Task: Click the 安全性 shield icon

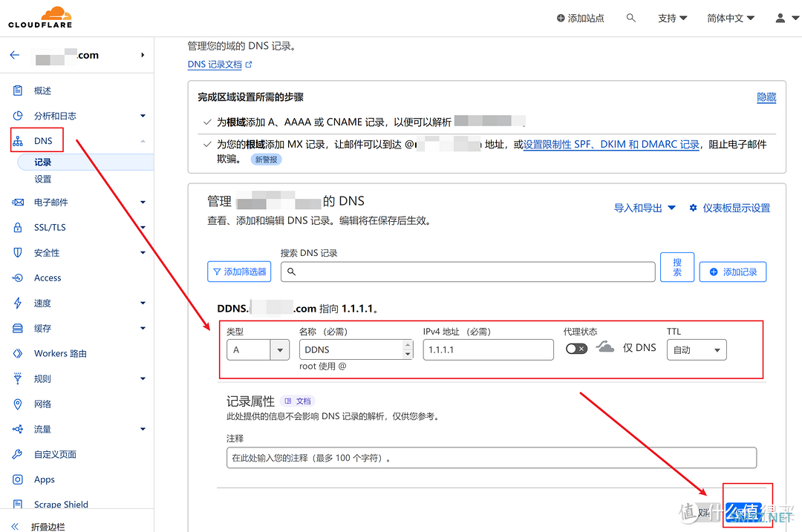Action: tap(18, 252)
